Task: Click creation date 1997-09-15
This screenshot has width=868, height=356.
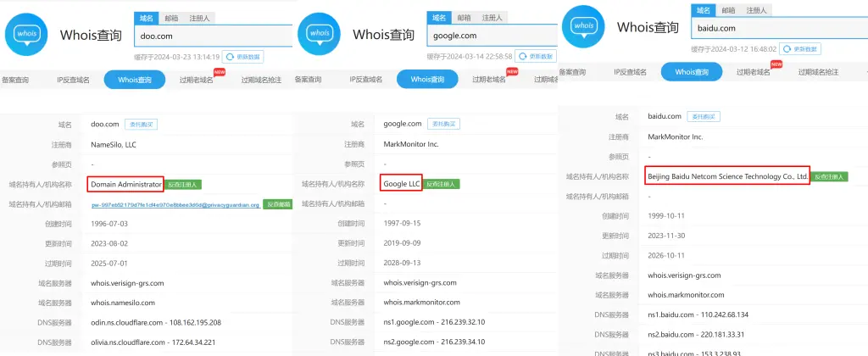Action: pos(402,223)
